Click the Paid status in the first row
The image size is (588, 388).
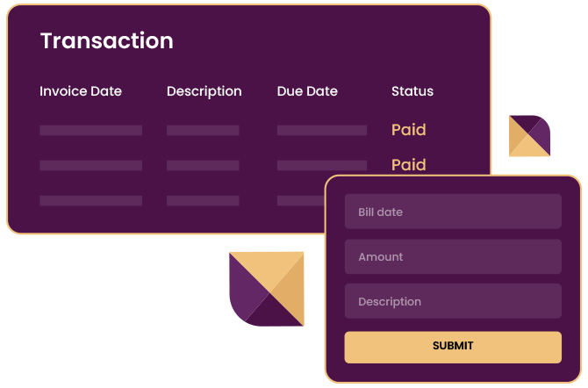(x=409, y=130)
